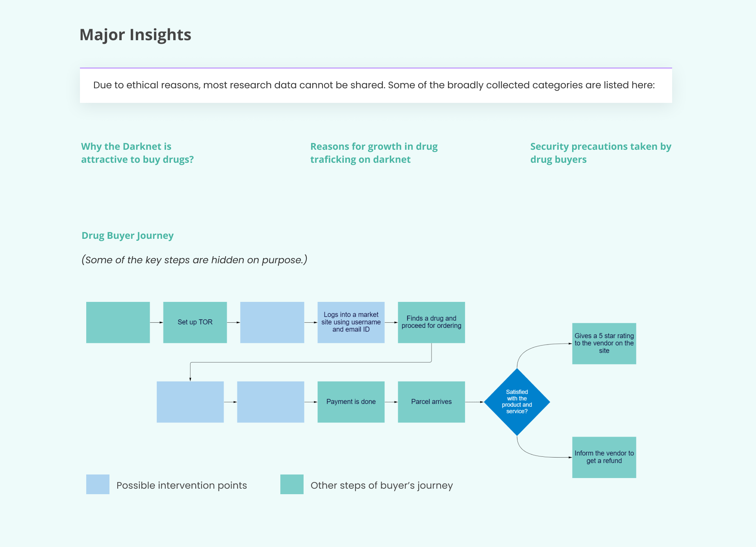Image resolution: width=756 pixels, height=547 pixels.
Task: Click 'Reasons for growth in drug trafficking' heading
Action: (x=374, y=153)
